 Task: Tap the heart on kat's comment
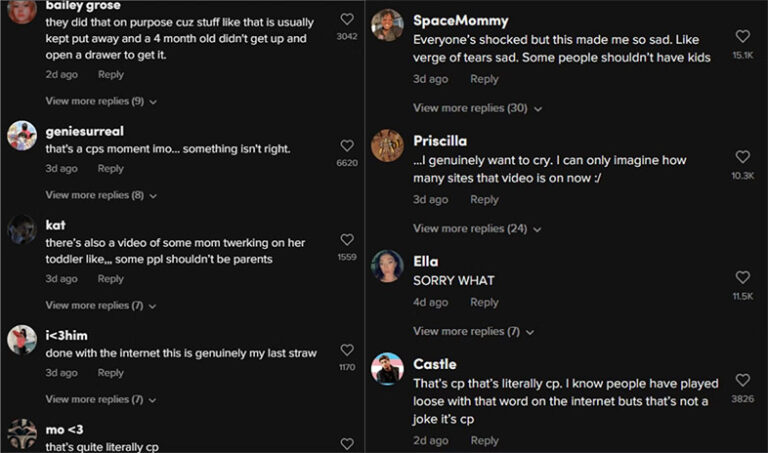click(x=347, y=240)
